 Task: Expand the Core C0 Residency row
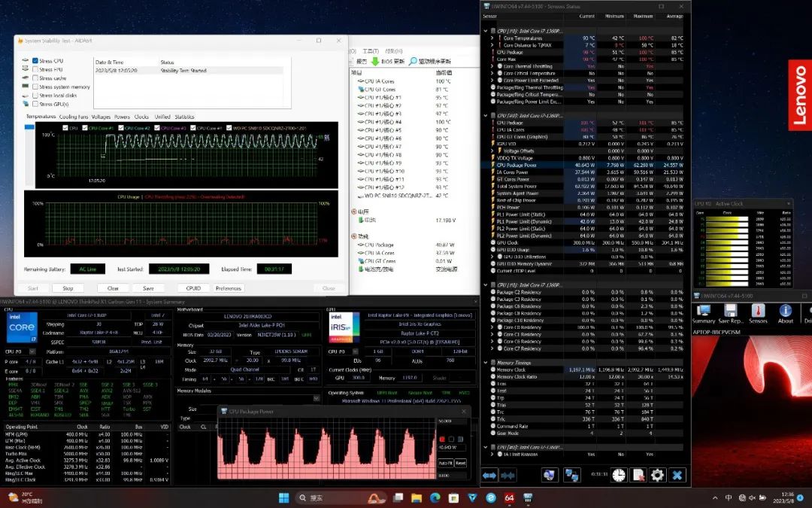[492, 327]
